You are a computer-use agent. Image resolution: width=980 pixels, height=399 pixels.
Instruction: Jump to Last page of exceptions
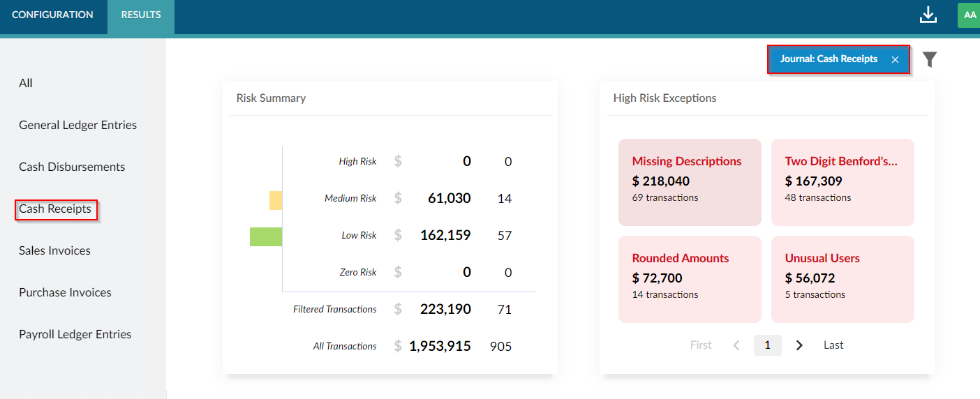tap(833, 345)
